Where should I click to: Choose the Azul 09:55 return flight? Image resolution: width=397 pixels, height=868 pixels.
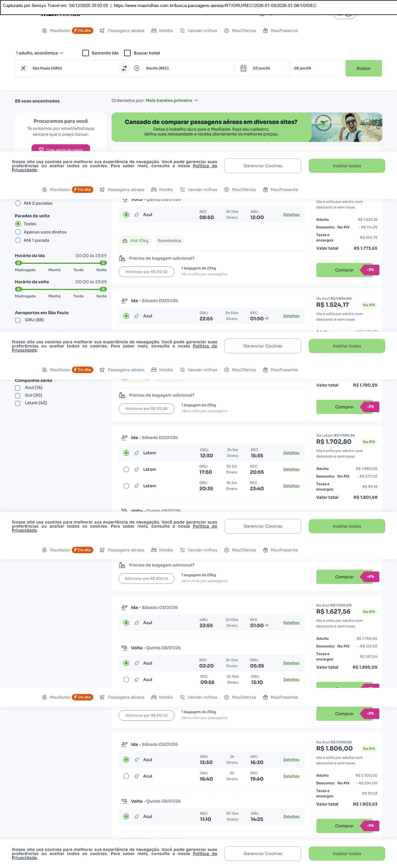tap(126, 680)
